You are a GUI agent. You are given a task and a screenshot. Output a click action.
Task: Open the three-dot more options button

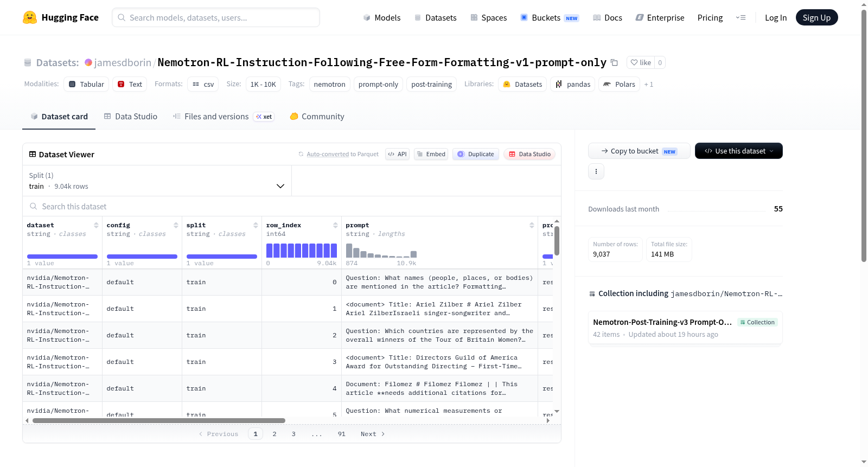pos(596,171)
